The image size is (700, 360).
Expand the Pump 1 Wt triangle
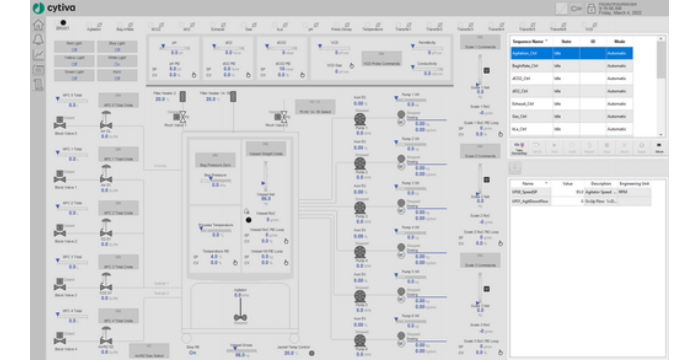[396, 98]
